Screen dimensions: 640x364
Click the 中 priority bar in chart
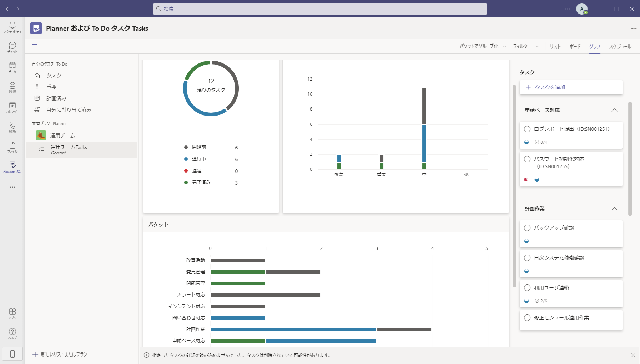coord(424,128)
